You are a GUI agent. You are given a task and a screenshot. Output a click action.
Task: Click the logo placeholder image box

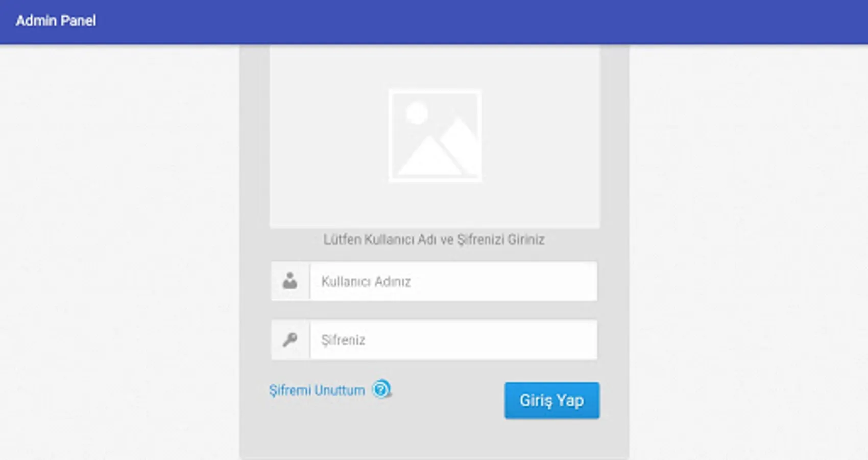[435, 136]
